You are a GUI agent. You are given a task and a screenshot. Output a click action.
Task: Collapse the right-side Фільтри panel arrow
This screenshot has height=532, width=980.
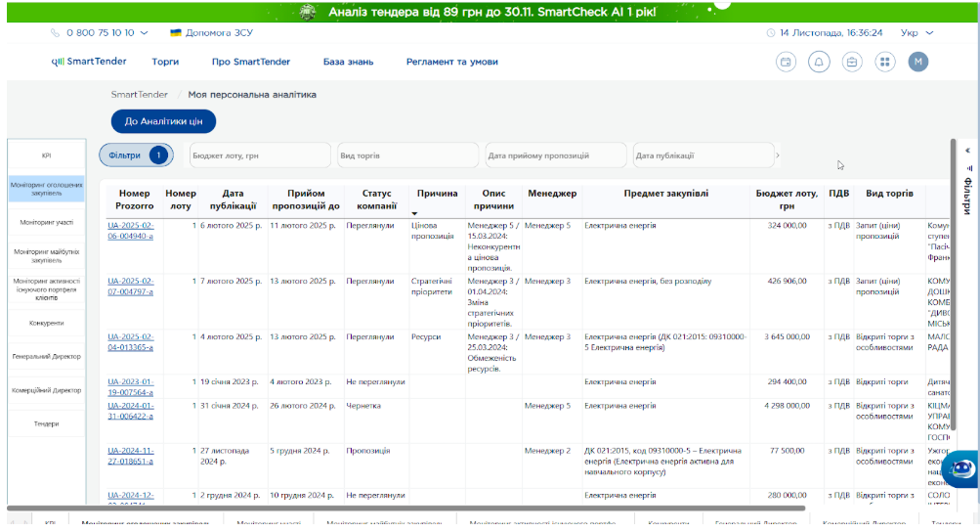[967, 151]
